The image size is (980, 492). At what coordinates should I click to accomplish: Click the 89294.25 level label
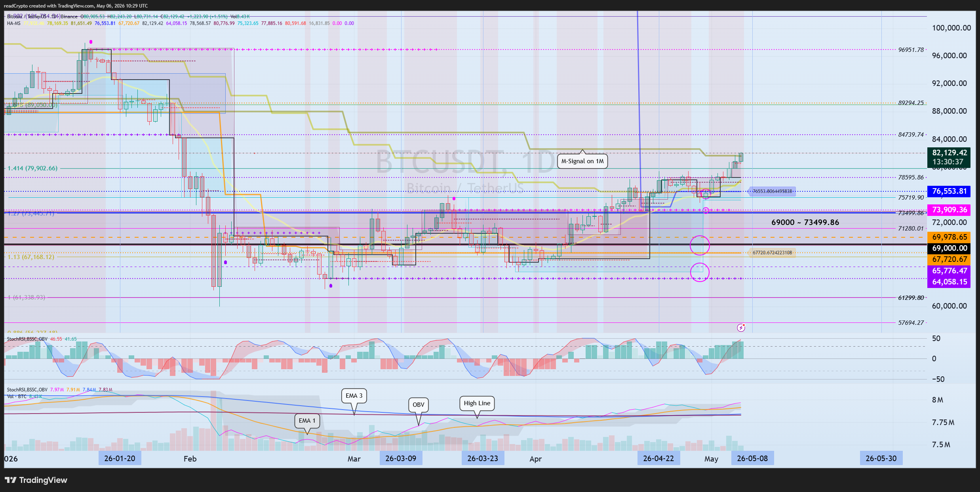click(911, 103)
